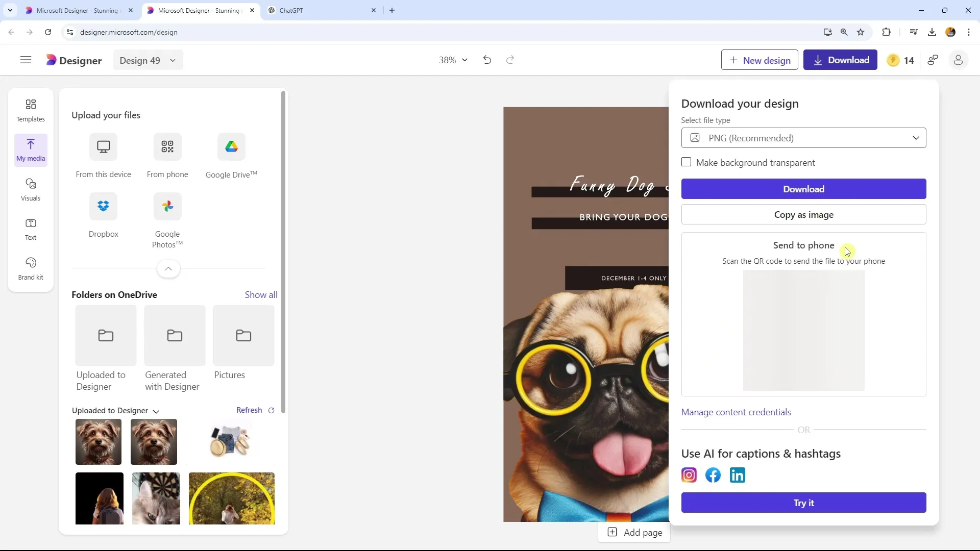Open Manage content credentials link
This screenshot has height=551, width=980.
pyautogui.click(x=736, y=412)
